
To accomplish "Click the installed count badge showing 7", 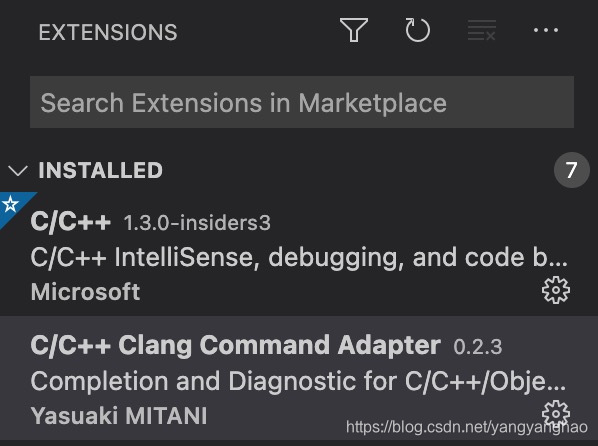I will click(571, 170).
